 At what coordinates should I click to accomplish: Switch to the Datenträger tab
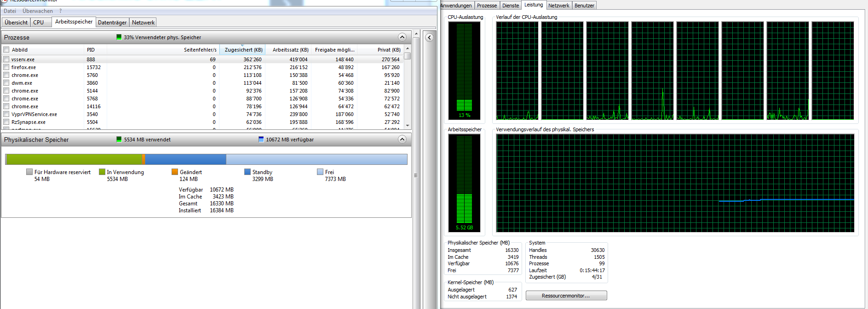tap(112, 23)
